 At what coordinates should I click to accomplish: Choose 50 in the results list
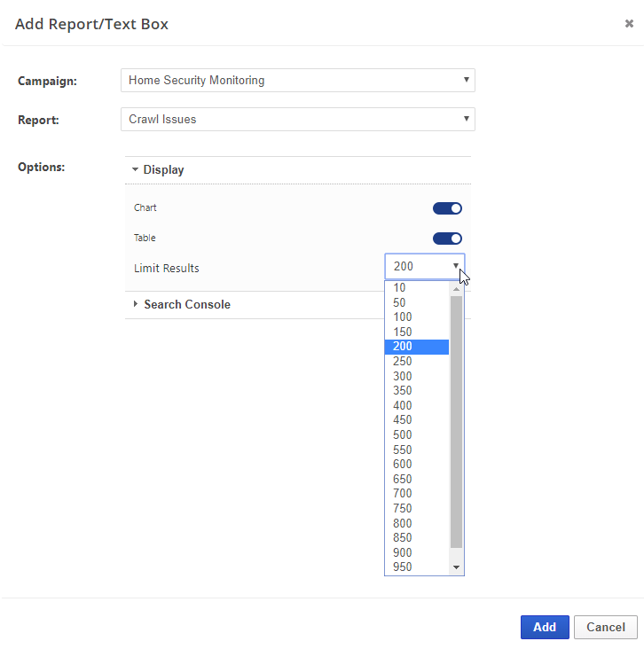point(400,302)
